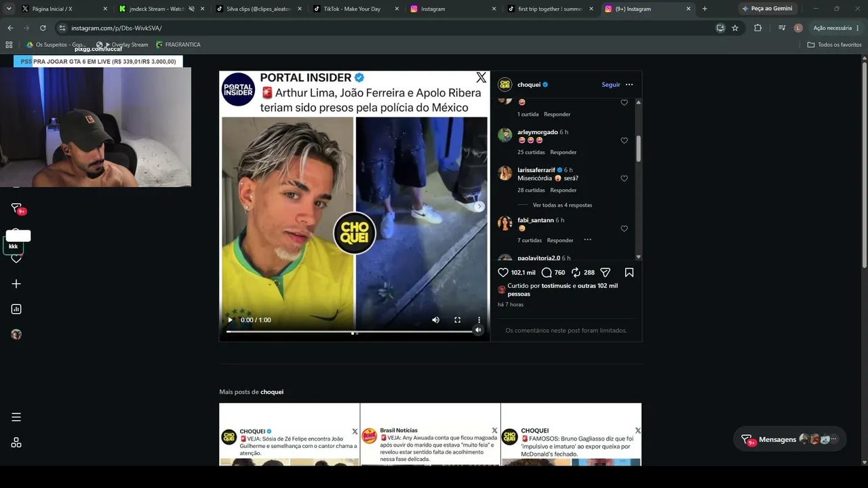Open FRAGRANTICA bookmark

tap(178, 45)
